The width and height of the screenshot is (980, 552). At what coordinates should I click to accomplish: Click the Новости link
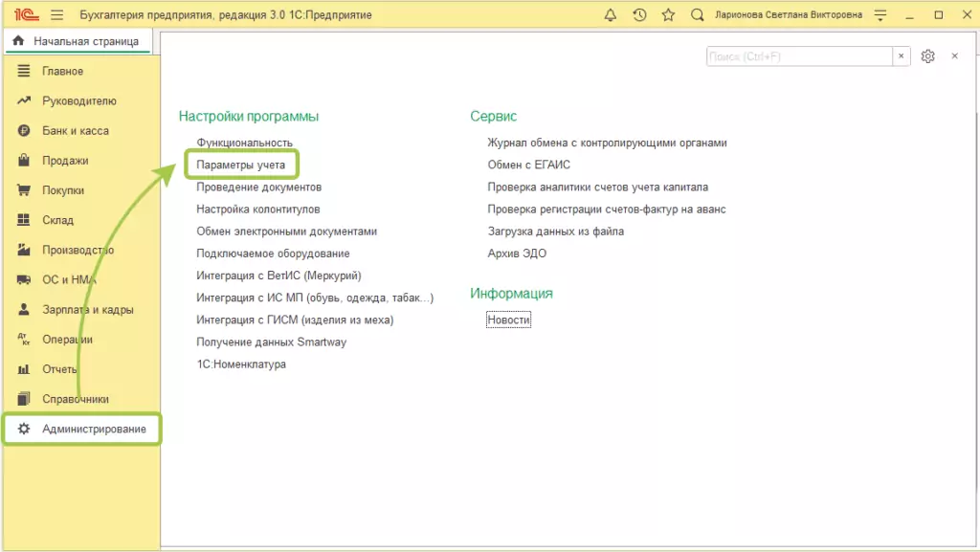(508, 320)
